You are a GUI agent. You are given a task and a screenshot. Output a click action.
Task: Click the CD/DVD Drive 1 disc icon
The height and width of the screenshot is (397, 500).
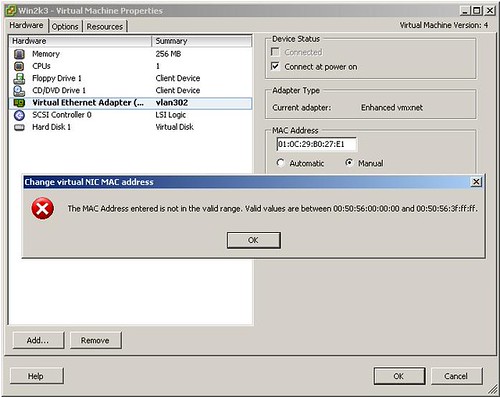point(19,91)
